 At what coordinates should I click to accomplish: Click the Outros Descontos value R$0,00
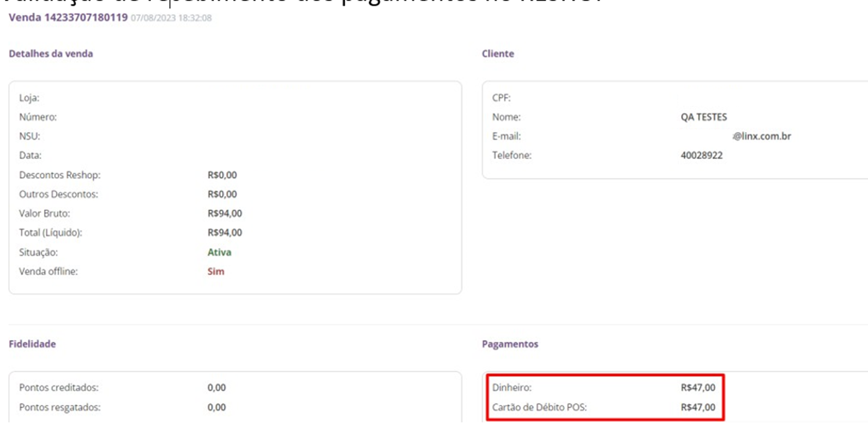click(x=222, y=194)
